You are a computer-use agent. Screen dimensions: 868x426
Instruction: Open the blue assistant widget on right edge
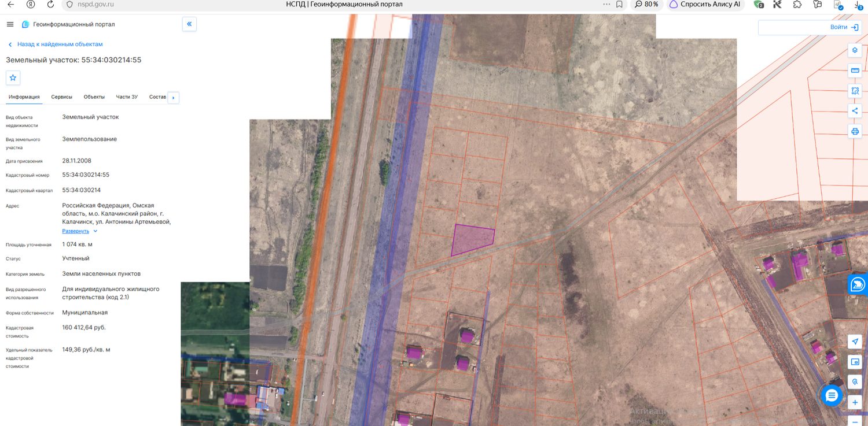tap(858, 284)
